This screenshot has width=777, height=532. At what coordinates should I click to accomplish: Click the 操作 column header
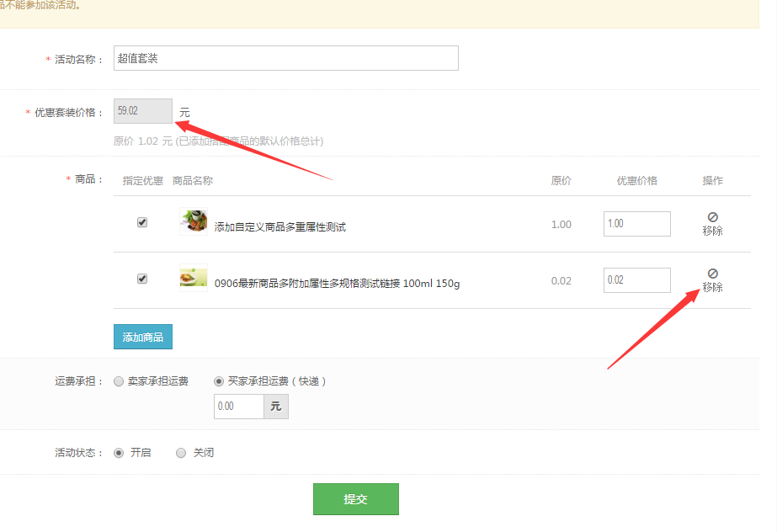(712, 181)
